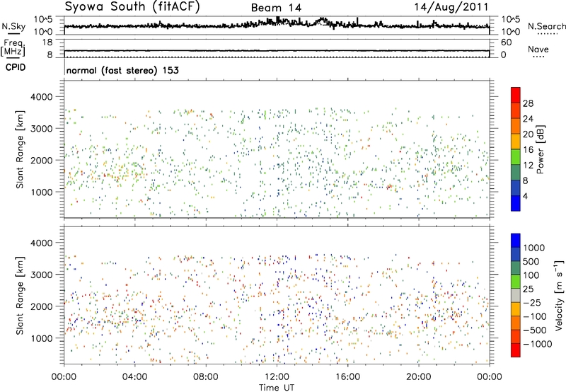
Task: Click the "3000" tick of velocity panel
Action: click(x=41, y=275)
